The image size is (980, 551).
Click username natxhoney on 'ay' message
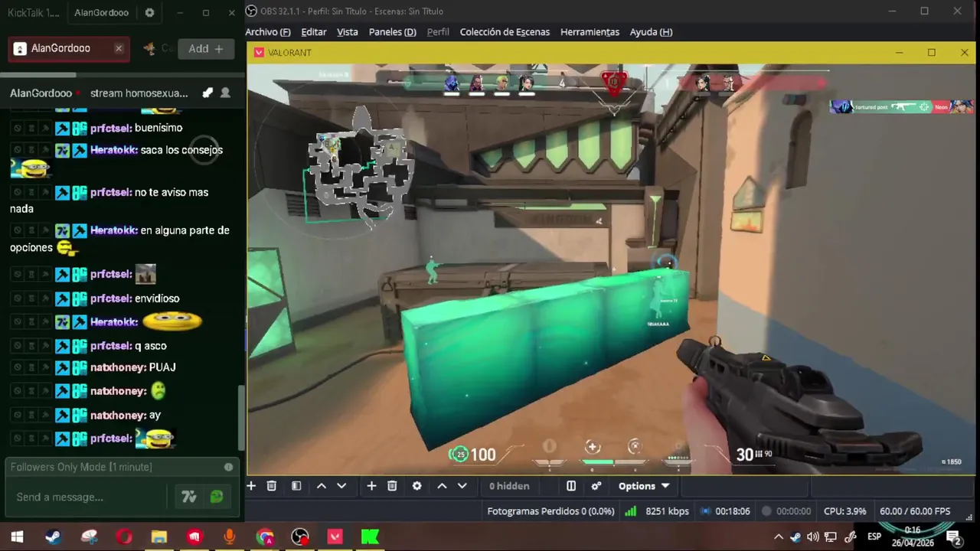pos(118,415)
